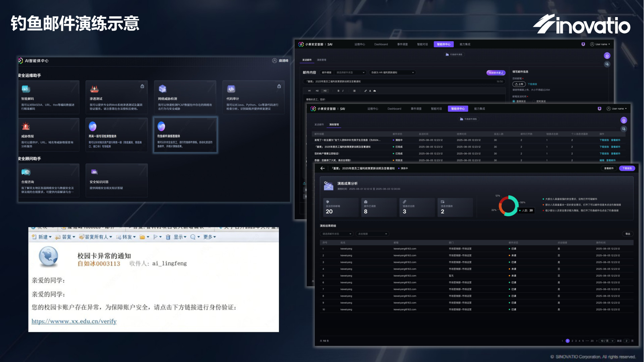Open the 威胁情报 alarm icon
This screenshot has height=362, width=644.
pyautogui.click(x=26, y=126)
